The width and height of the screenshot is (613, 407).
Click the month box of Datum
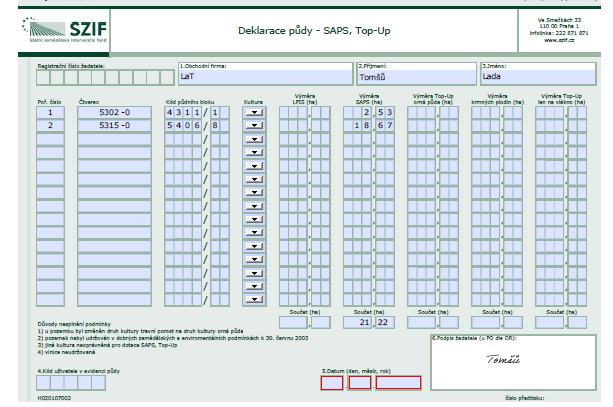(360, 383)
